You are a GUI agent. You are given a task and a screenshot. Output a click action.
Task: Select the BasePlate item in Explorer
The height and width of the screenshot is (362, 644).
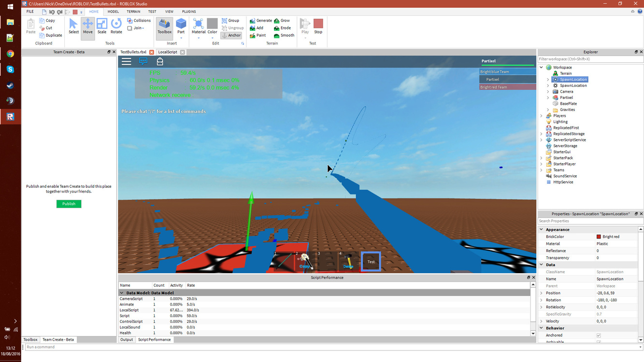(x=568, y=104)
